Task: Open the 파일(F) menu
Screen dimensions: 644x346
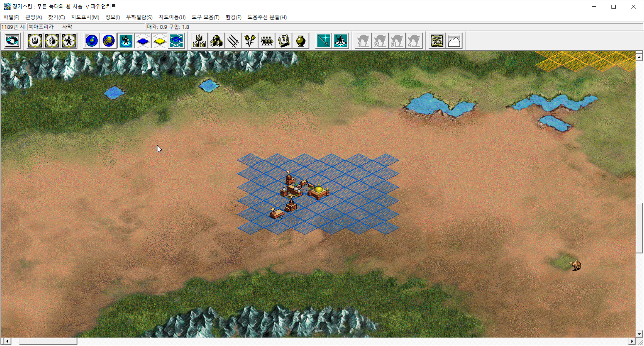Action: coord(11,17)
